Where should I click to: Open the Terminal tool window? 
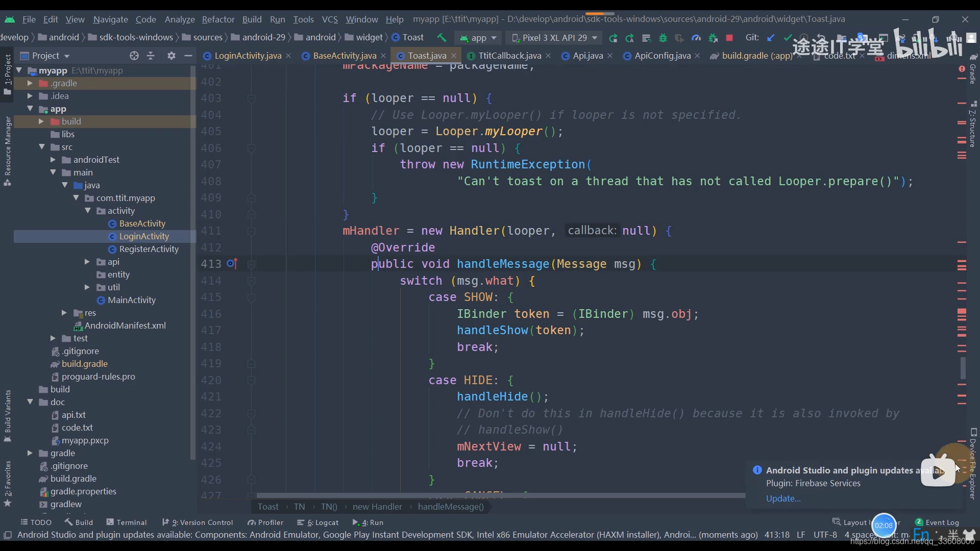pyautogui.click(x=127, y=522)
